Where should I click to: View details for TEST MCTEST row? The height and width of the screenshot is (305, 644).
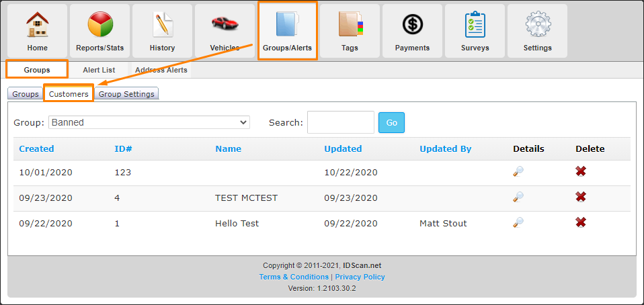coord(518,197)
